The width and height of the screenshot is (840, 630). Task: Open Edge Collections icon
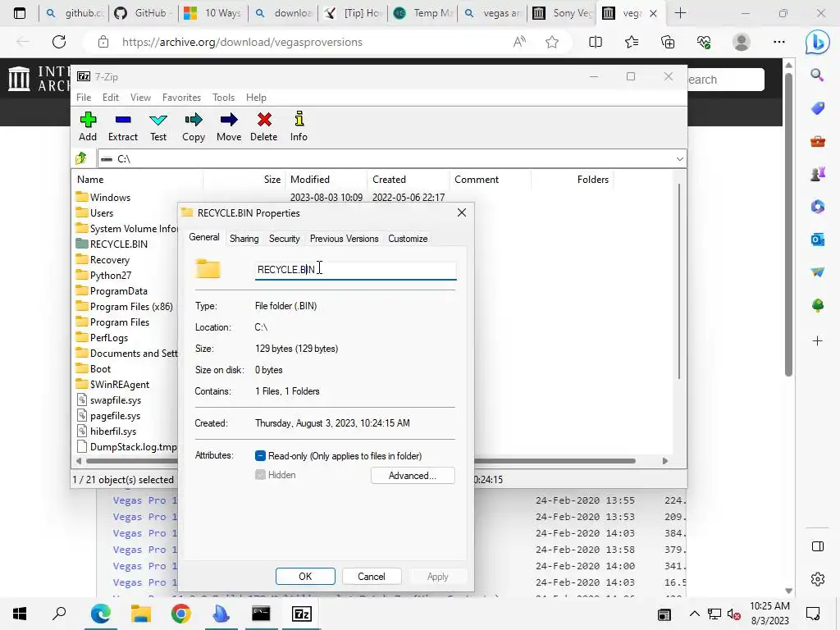click(x=668, y=42)
